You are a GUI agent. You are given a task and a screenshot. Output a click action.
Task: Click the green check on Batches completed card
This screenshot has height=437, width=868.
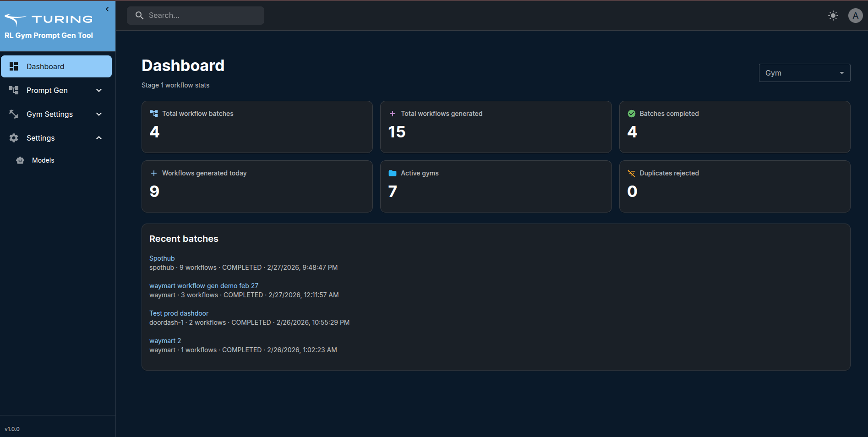[x=632, y=113]
